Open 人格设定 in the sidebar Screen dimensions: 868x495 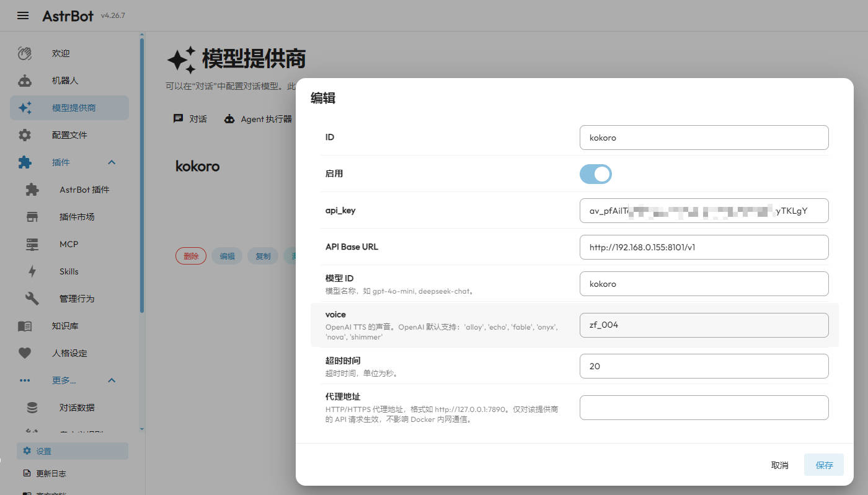point(69,353)
